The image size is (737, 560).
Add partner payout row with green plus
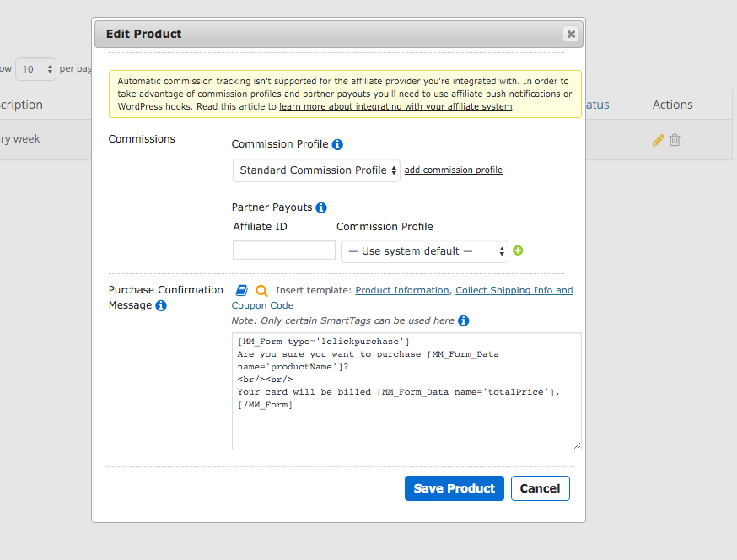(x=518, y=250)
